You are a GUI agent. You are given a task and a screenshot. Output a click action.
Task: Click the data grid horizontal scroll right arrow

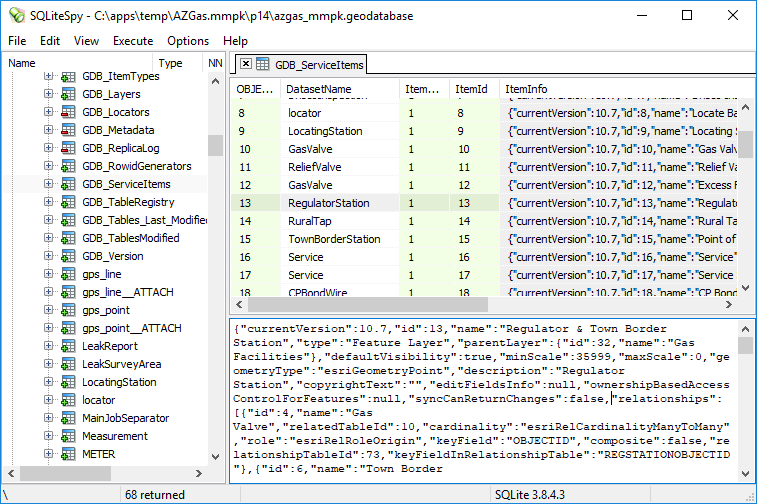(729, 305)
